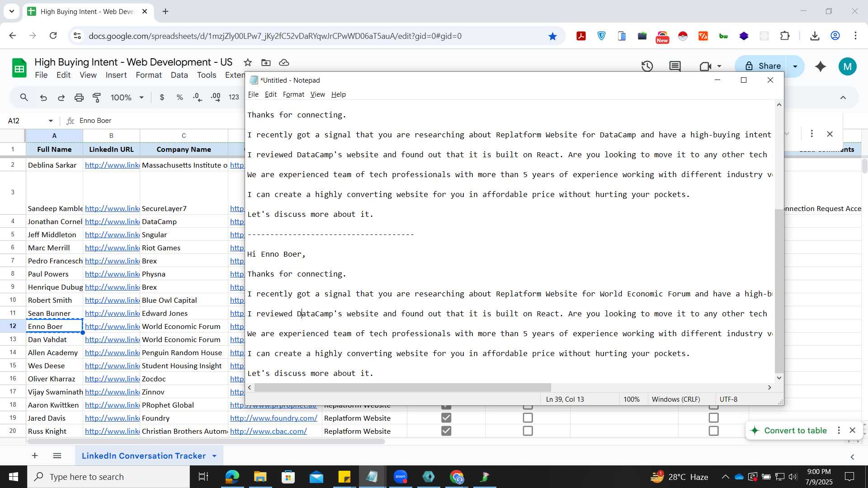
Task: Open Deblina Sarkar LinkedIn URL link
Action: (x=112, y=165)
